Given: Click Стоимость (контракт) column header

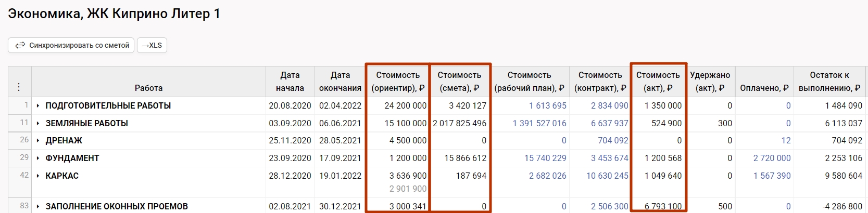Looking at the screenshot, I should (x=600, y=82).
